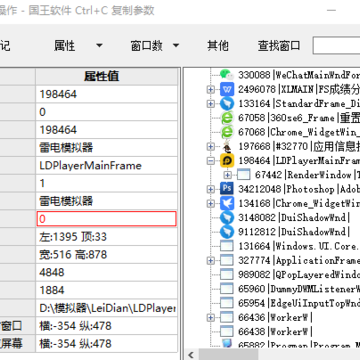The image size is (360, 360).
Task: Expand the 327774 ApplicationFrame tree node
Action: pos(210,261)
